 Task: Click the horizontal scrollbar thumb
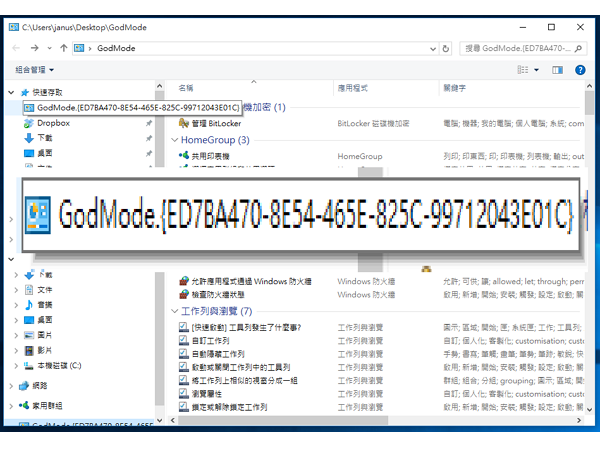(x=283, y=421)
